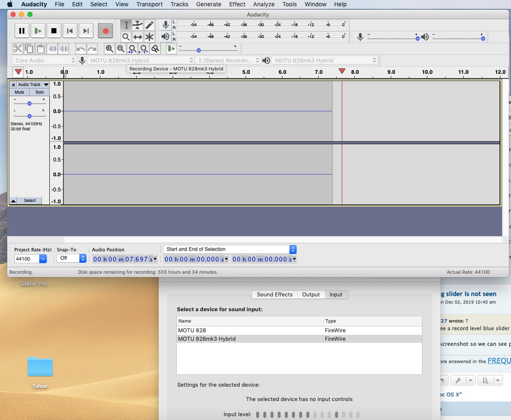Mute the Audio Track
Screen dimensions: 511x420
[x=19, y=92]
